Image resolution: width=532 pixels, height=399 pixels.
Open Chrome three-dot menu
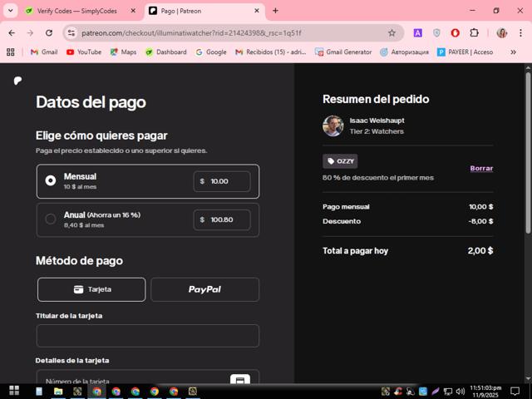coord(520,33)
